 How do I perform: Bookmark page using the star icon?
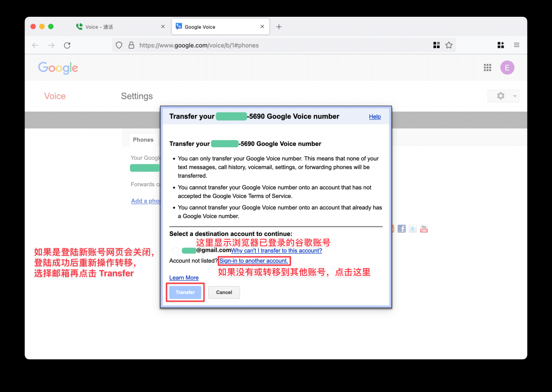(449, 45)
